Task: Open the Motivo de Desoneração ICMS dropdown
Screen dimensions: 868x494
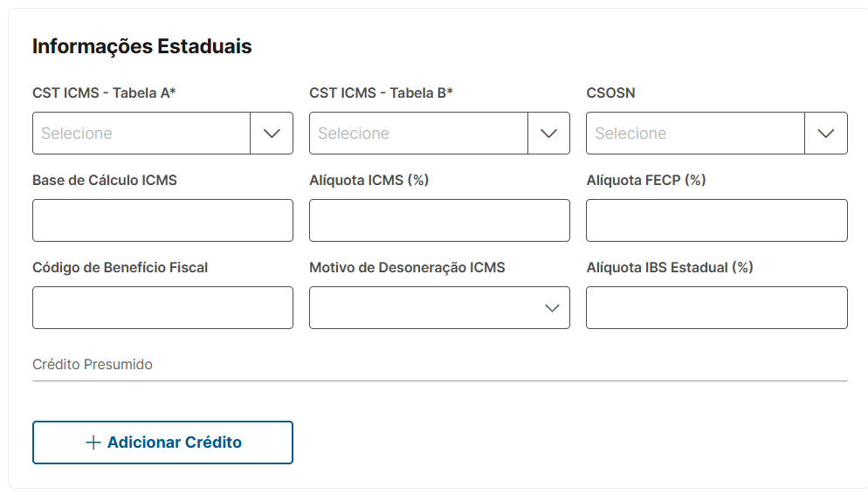Action: 428,308
